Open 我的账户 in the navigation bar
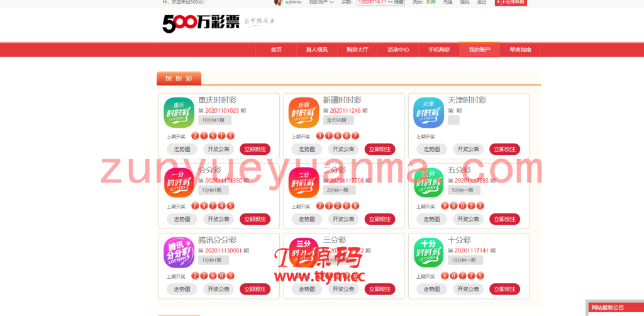This screenshot has height=316, width=644. click(479, 50)
